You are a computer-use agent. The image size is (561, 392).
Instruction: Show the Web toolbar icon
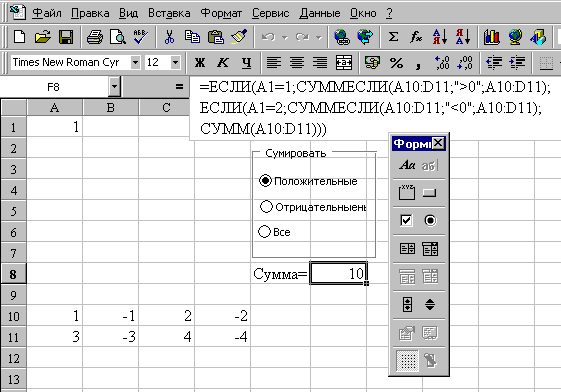pos(365,37)
